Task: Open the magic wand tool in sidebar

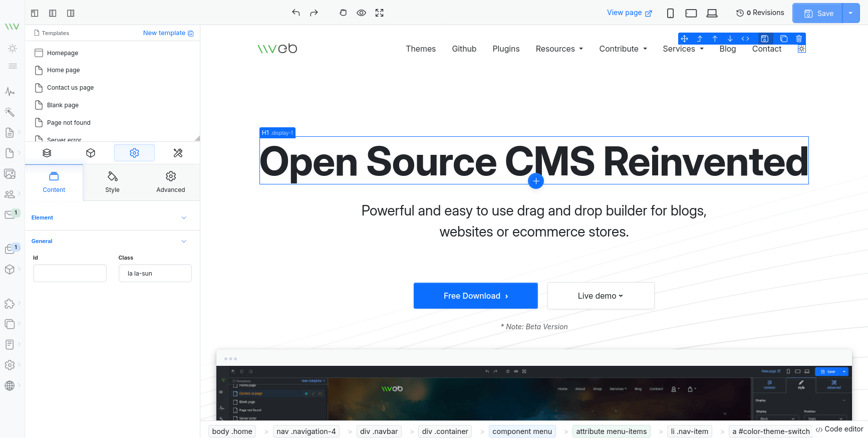Action: click(10, 112)
